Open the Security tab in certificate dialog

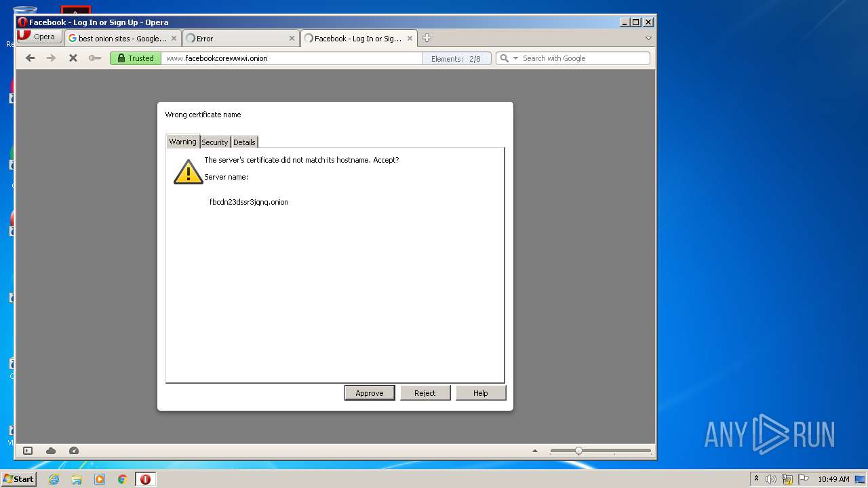[215, 142]
